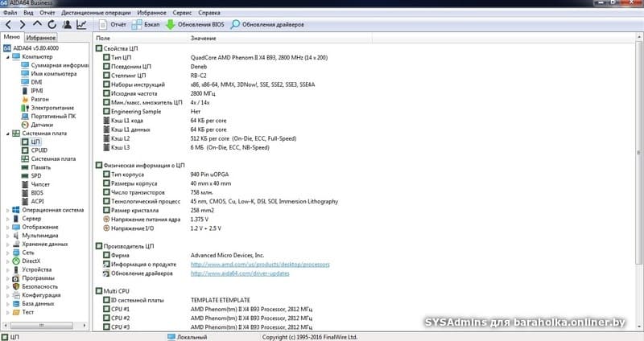Screen dimensions: 644x341
Task: Go up one level with Up arrow
Action: (37, 24)
